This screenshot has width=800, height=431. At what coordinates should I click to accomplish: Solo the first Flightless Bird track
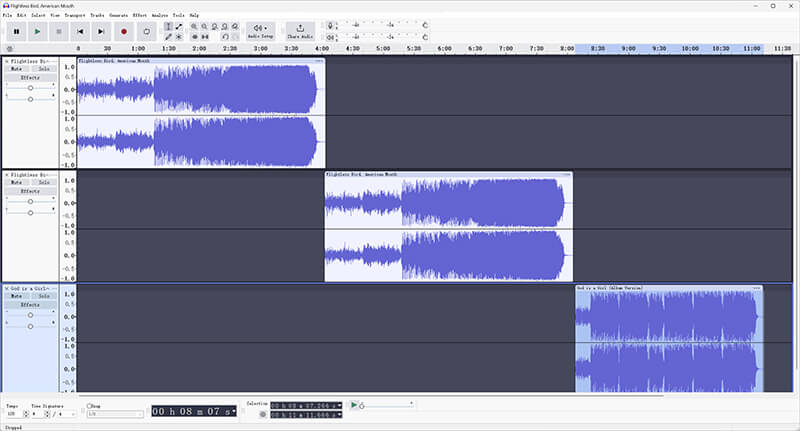(x=44, y=69)
